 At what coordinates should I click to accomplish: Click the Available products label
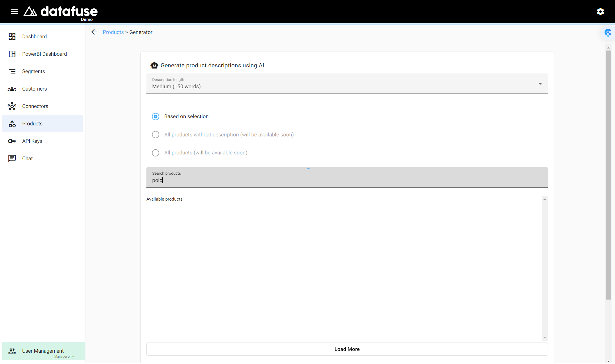pyautogui.click(x=164, y=199)
